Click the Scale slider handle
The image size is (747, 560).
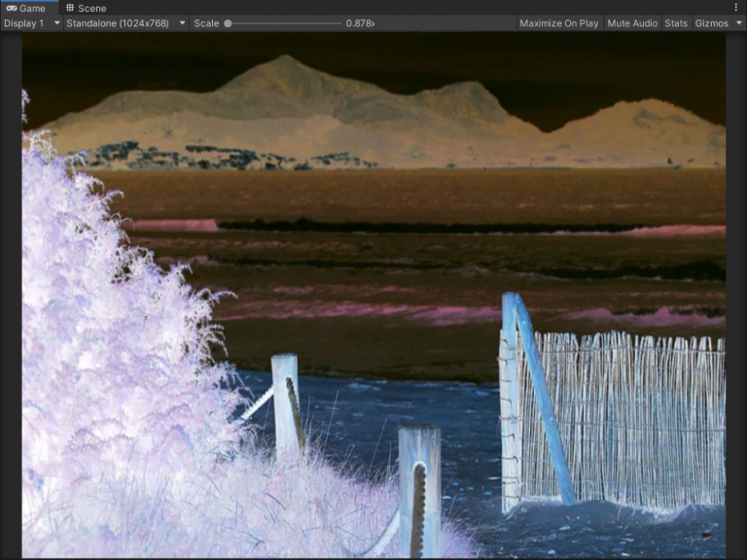[x=228, y=23]
